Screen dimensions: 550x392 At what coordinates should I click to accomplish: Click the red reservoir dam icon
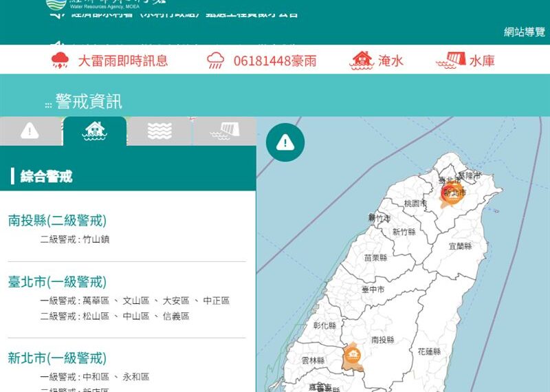(x=451, y=61)
